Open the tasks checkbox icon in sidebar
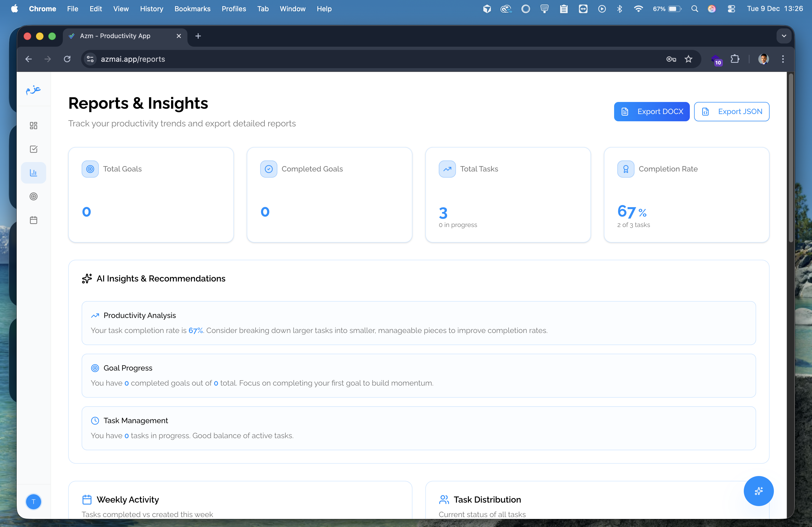812x527 pixels. [x=34, y=149]
